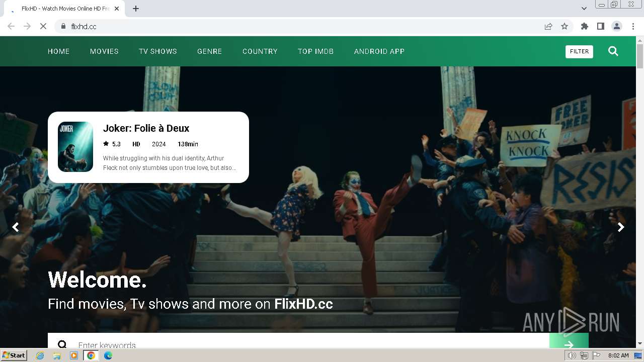This screenshot has width=644, height=362.
Task: Launch Internet Explorer from taskbar
Action: (x=40, y=355)
